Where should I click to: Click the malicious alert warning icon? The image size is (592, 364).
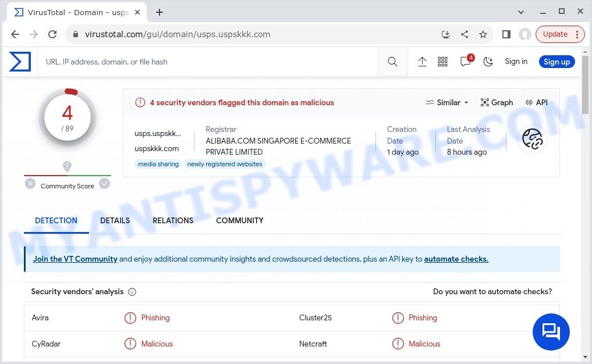tap(140, 102)
